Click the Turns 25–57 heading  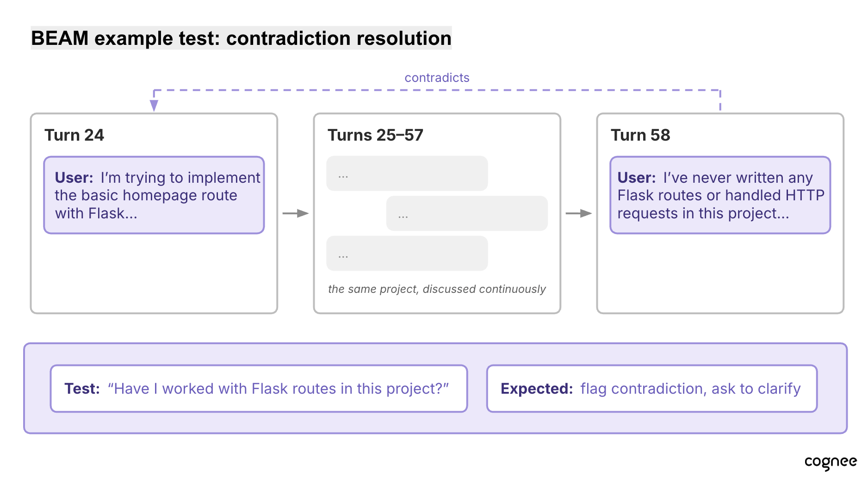click(x=375, y=135)
